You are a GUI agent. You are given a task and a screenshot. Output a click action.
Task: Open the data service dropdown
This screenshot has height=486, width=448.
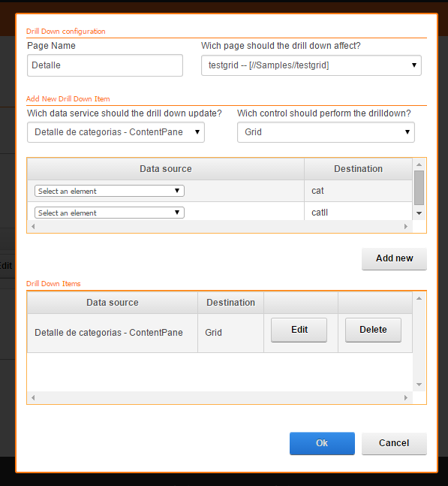pos(116,132)
